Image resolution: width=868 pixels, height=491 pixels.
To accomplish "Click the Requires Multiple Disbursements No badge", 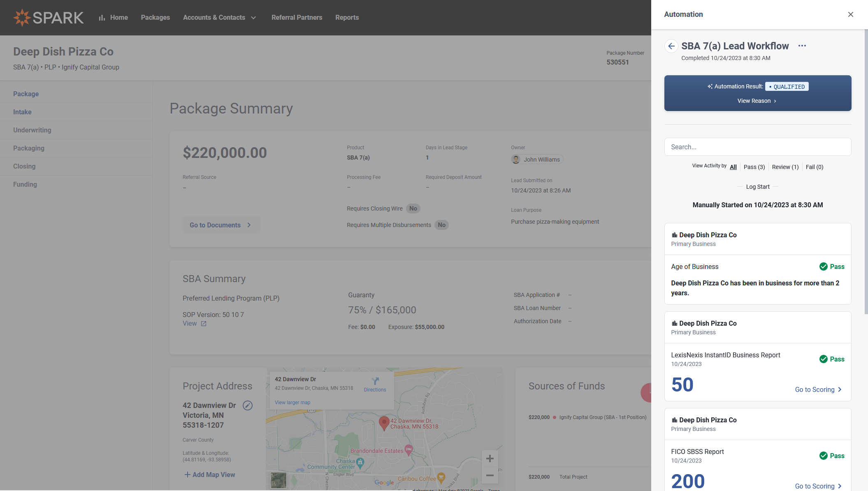I will coord(441,225).
